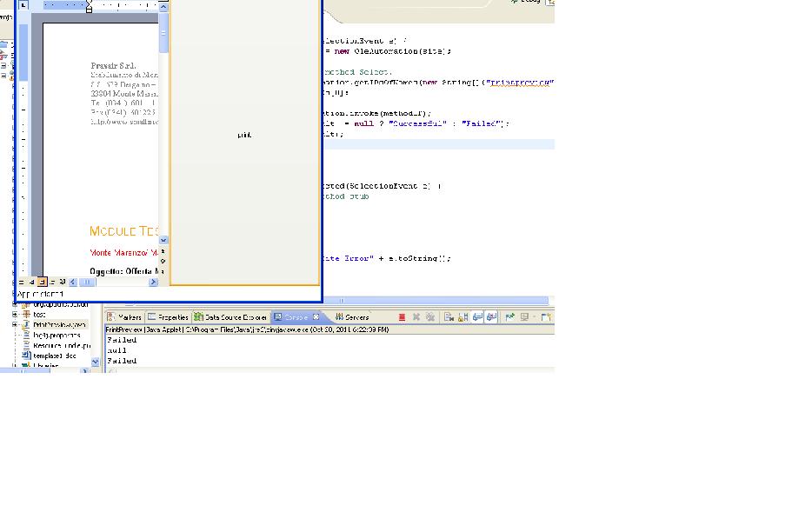792x532 pixels.
Task: Click Previous Page below Word's scrollbar
Action: click(163, 251)
